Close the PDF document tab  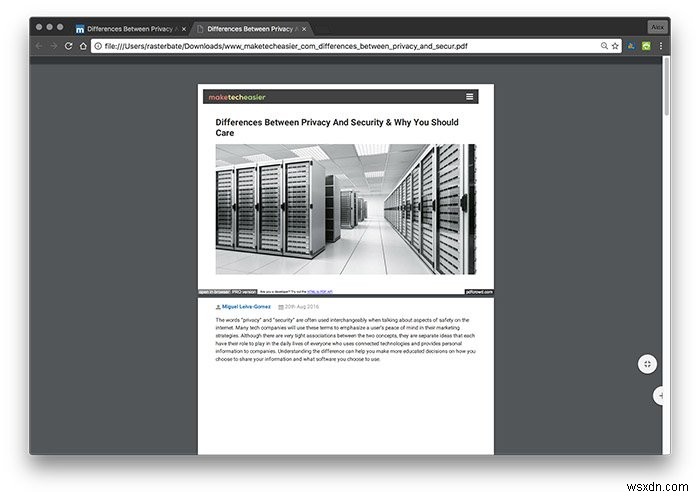tap(304, 29)
